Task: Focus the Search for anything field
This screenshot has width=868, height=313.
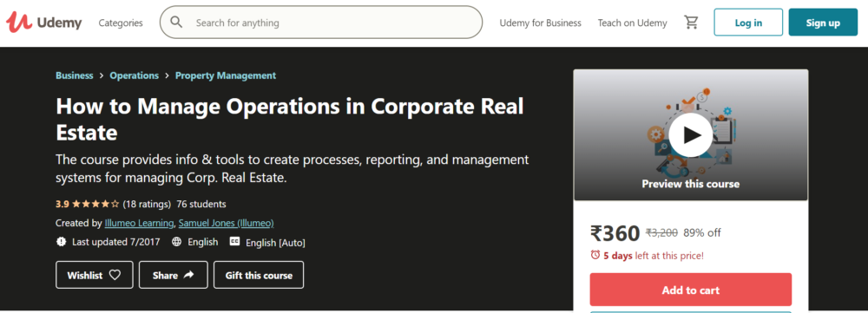Action: click(x=321, y=23)
